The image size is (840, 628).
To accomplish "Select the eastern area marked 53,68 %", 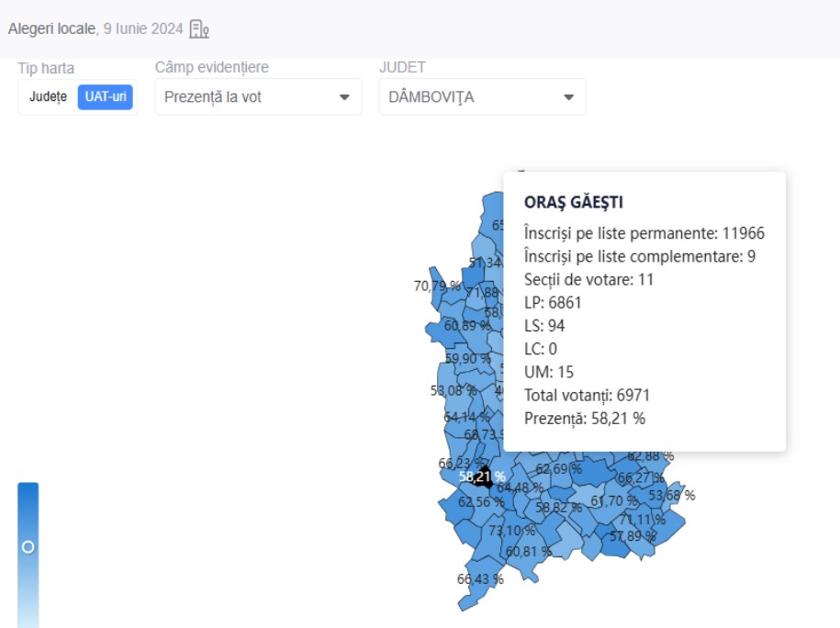I will (x=671, y=496).
